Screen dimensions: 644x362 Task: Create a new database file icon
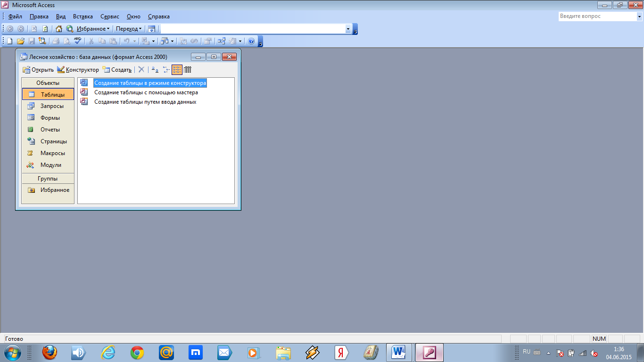9,41
